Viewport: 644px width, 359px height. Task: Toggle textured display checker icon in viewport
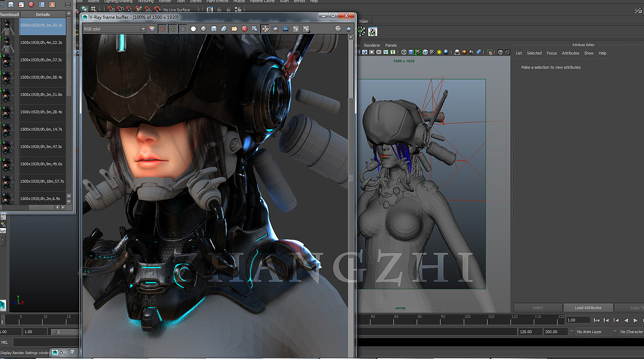[432, 52]
